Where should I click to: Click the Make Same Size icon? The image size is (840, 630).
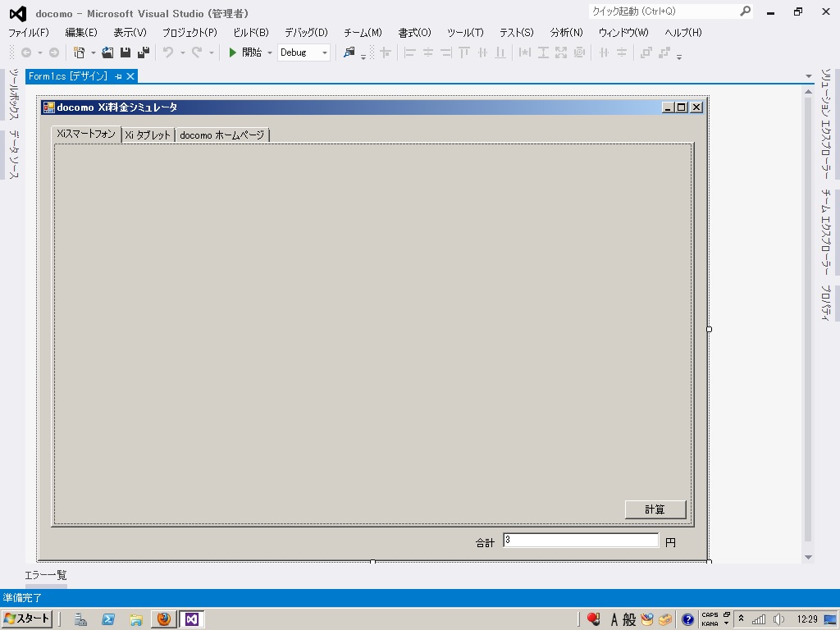[561, 52]
